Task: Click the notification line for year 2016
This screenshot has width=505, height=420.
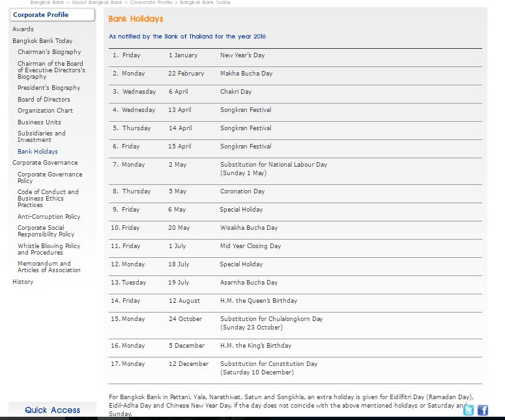Action: coord(187,36)
